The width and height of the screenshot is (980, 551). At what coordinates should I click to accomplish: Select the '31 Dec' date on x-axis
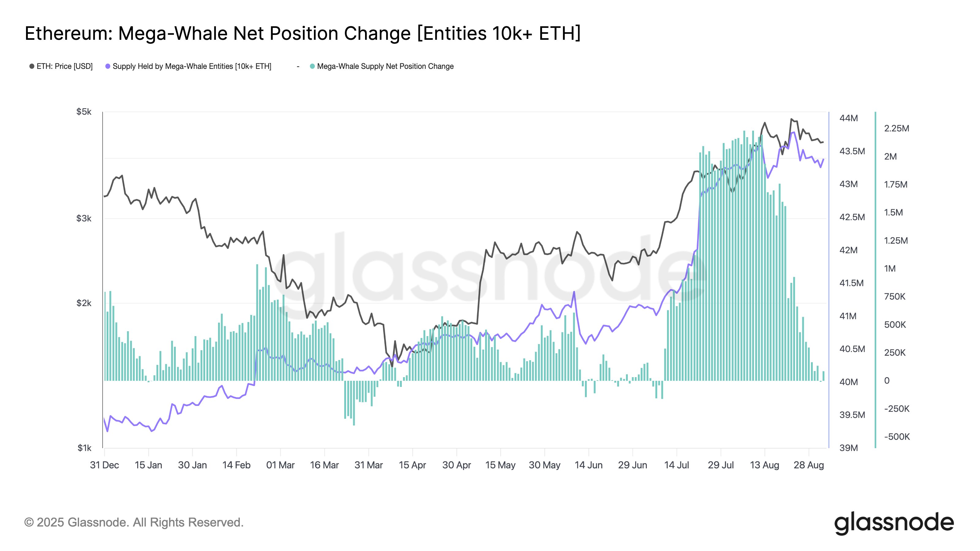click(104, 465)
